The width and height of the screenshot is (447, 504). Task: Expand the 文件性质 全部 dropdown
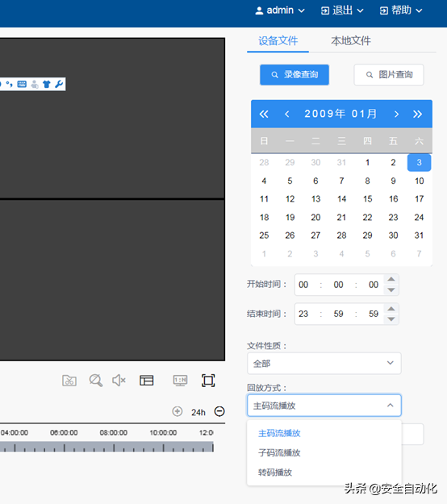click(324, 363)
